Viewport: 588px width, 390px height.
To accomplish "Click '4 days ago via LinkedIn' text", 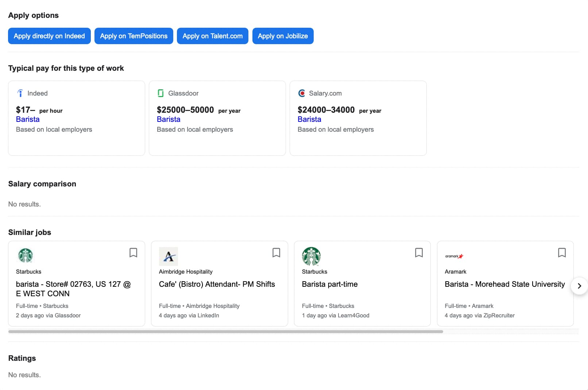I will click(x=189, y=316).
